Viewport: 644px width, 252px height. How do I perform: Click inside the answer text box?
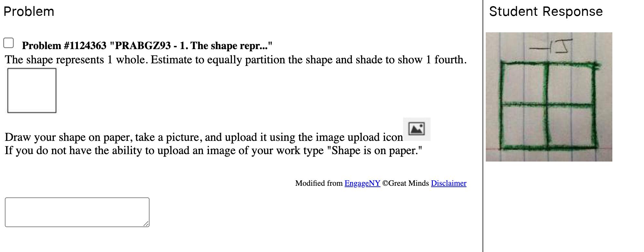coord(77,212)
